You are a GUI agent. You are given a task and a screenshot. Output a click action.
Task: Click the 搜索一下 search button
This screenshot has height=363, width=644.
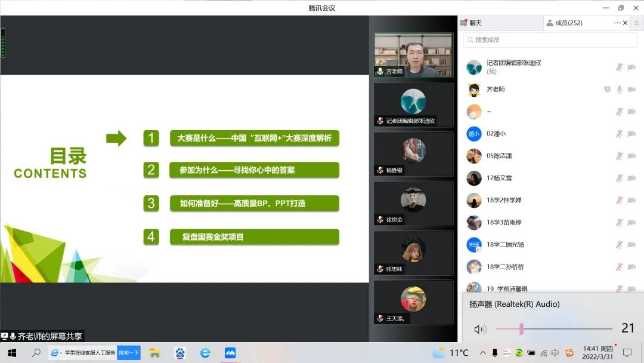(128, 353)
